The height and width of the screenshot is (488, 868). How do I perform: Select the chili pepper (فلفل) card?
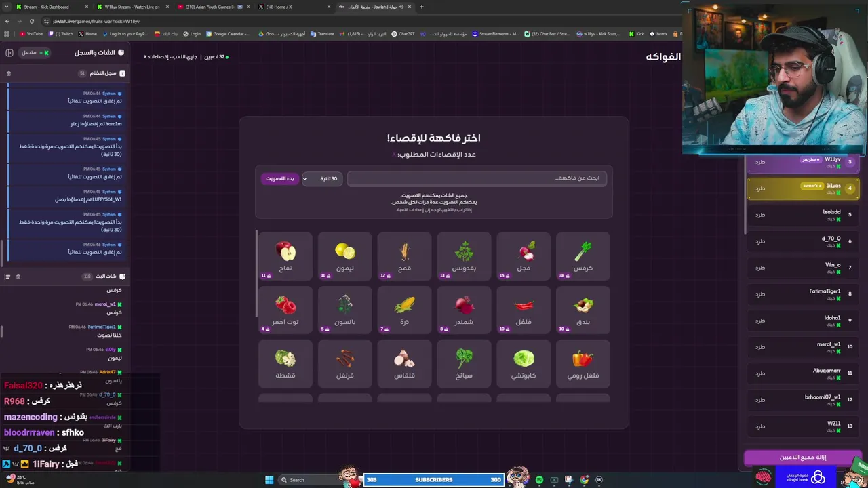click(x=524, y=310)
